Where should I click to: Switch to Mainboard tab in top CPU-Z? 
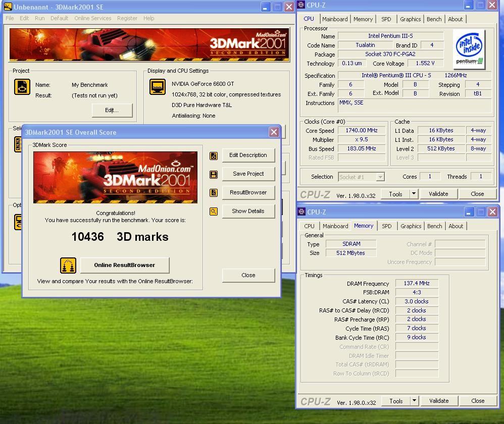pyautogui.click(x=335, y=19)
